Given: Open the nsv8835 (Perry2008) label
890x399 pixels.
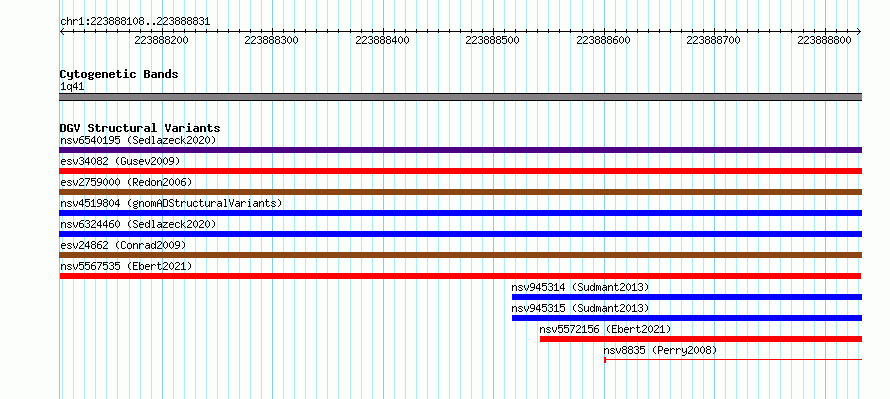Looking at the screenshot, I should tap(660, 350).
